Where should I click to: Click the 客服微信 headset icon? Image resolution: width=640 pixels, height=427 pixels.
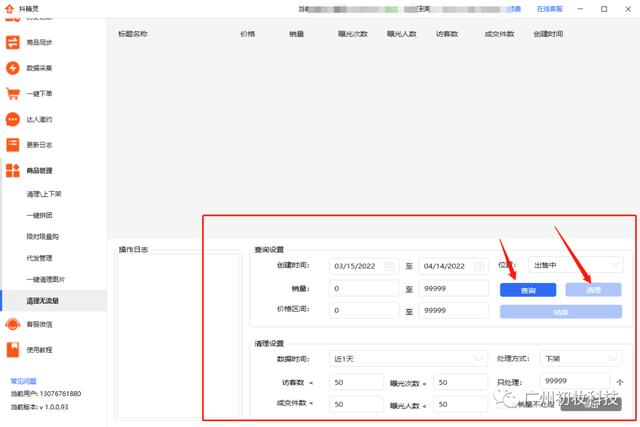click(x=13, y=324)
